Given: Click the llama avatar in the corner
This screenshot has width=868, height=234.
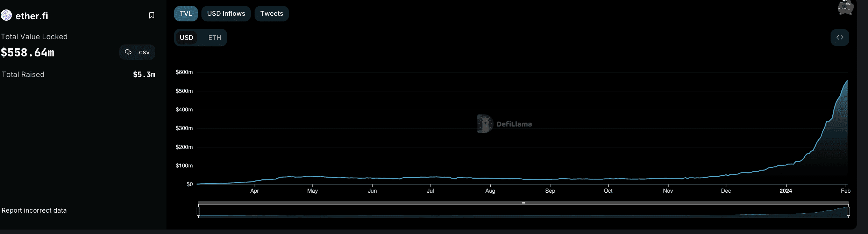Looking at the screenshot, I should (x=845, y=7).
